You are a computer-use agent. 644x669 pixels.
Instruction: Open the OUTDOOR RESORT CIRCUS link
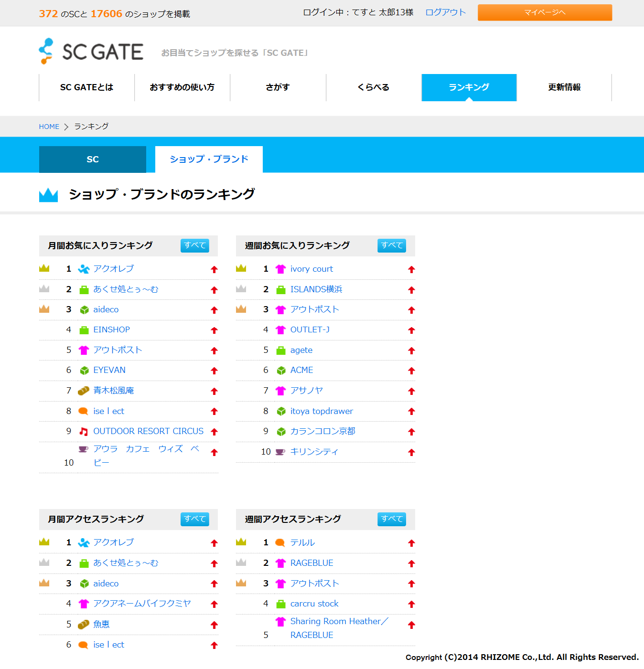click(149, 431)
